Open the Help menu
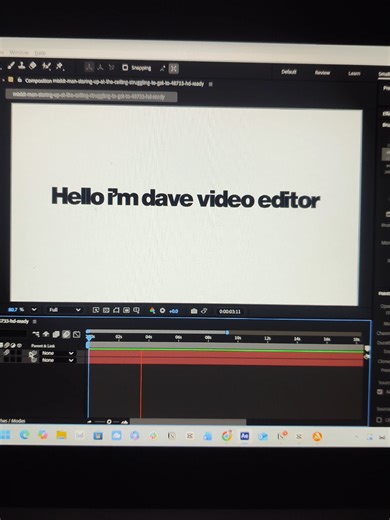Viewport: 390px width, 520px height. 40,53
